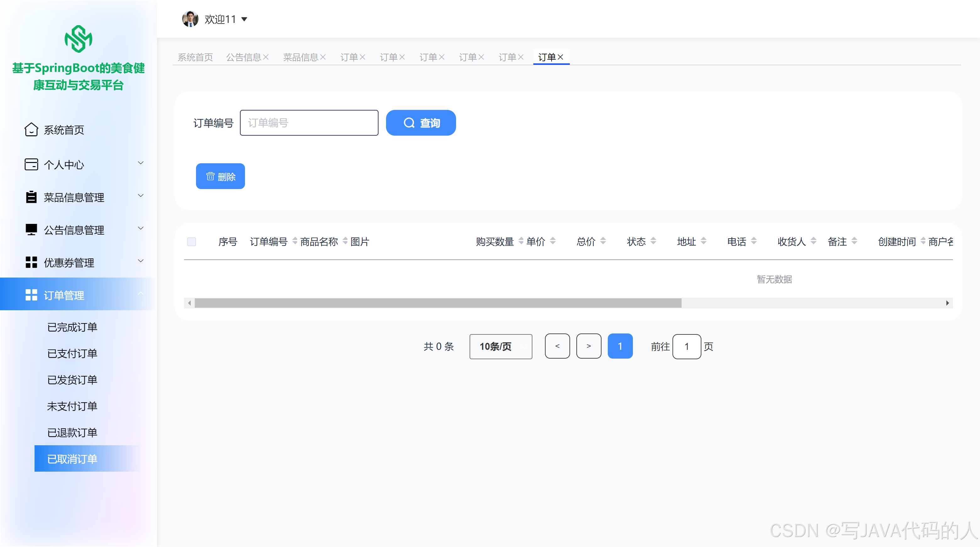Sort by 创建时间 column arrows
Screen dimensions: 980x547
click(x=923, y=241)
